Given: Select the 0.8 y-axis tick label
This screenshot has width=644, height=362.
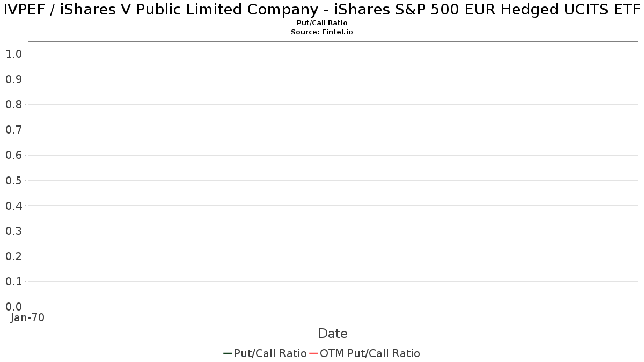Looking at the screenshot, I should pos(13,105).
